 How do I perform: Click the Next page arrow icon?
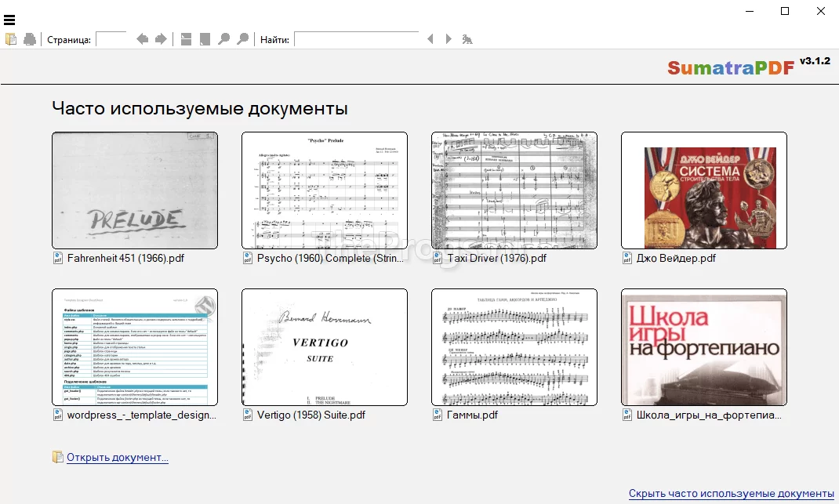click(161, 39)
